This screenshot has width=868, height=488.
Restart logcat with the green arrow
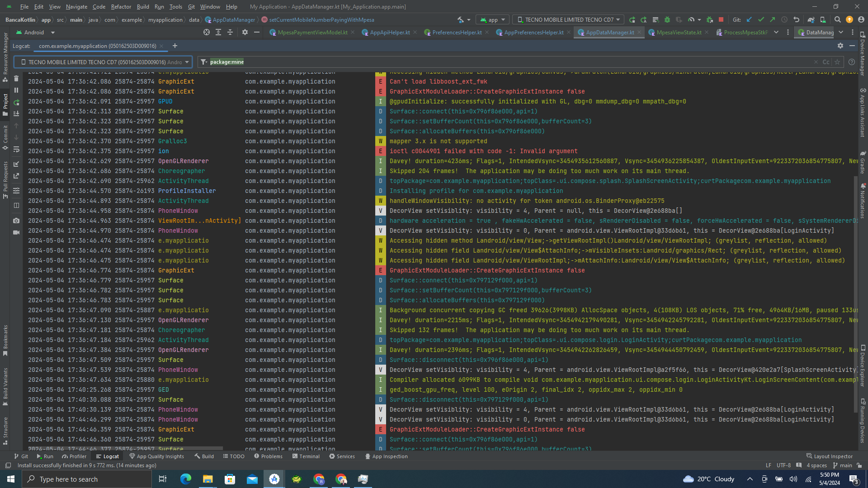click(x=16, y=103)
